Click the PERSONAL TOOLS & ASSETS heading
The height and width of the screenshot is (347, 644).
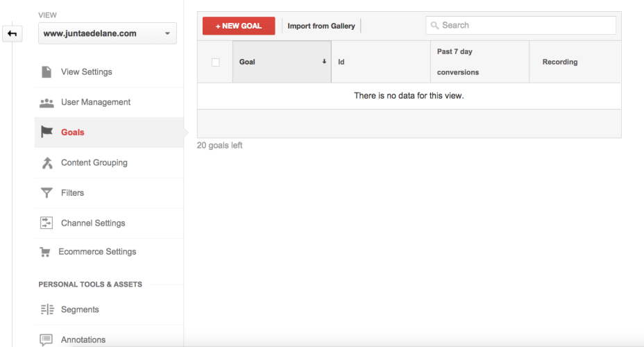point(90,284)
